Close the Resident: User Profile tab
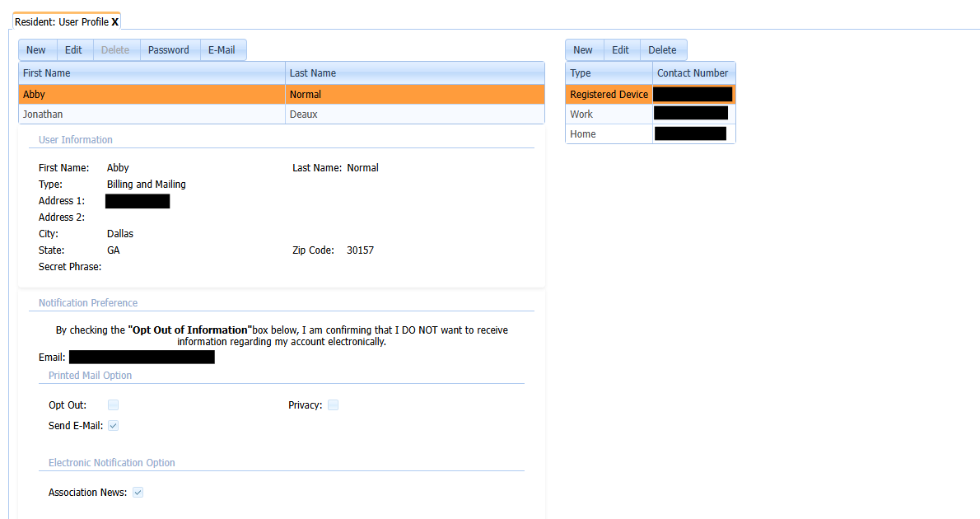This screenshot has height=519, width=980. [116, 21]
